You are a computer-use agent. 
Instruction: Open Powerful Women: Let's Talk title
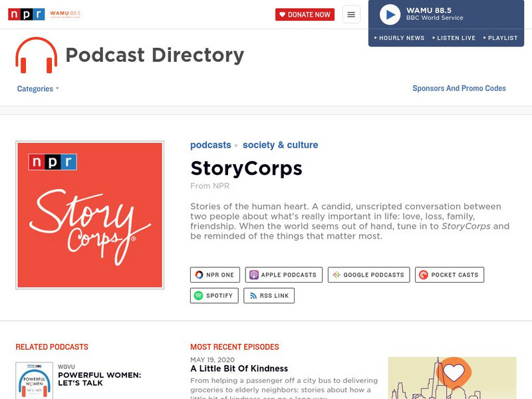click(99, 379)
